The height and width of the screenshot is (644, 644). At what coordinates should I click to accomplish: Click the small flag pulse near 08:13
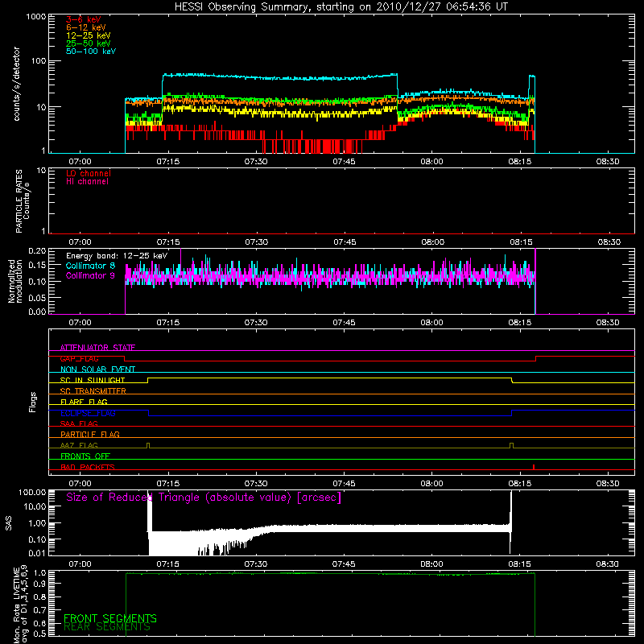click(511, 446)
